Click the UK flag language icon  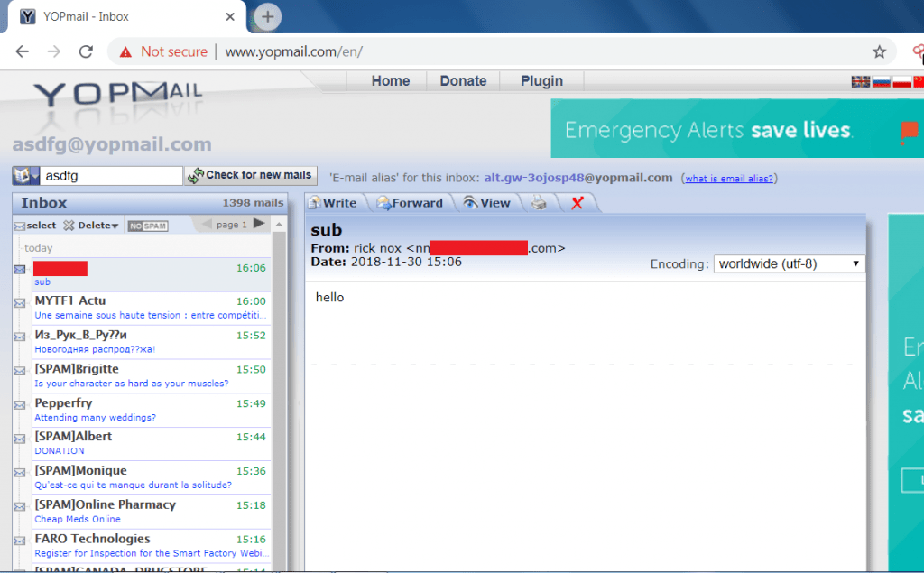pyautogui.click(x=860, y=81)
